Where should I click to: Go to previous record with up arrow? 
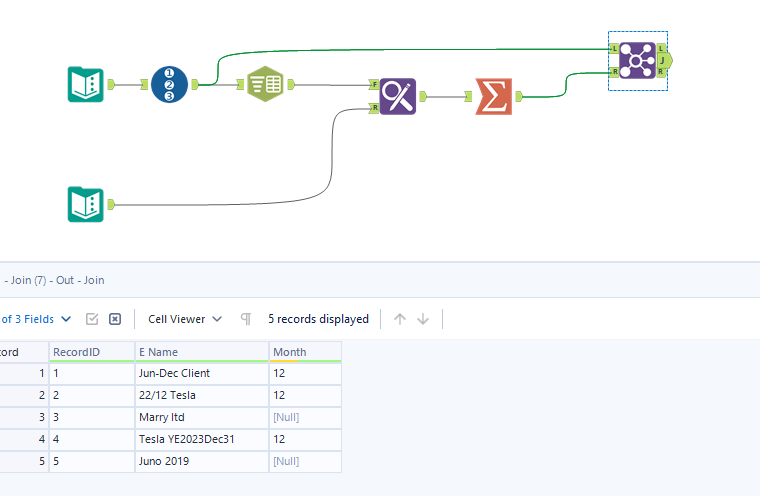(x=400, y=319)
